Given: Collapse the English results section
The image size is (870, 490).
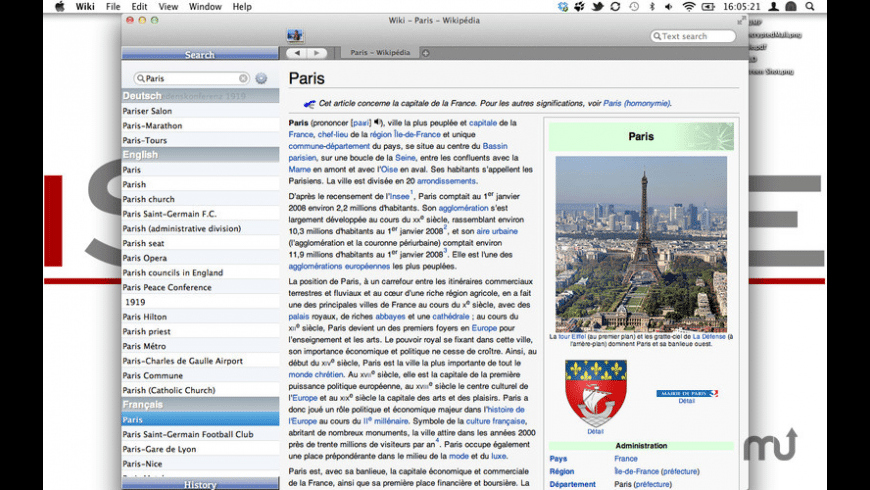Looking at the screenshot, I should tap(200, 155).
